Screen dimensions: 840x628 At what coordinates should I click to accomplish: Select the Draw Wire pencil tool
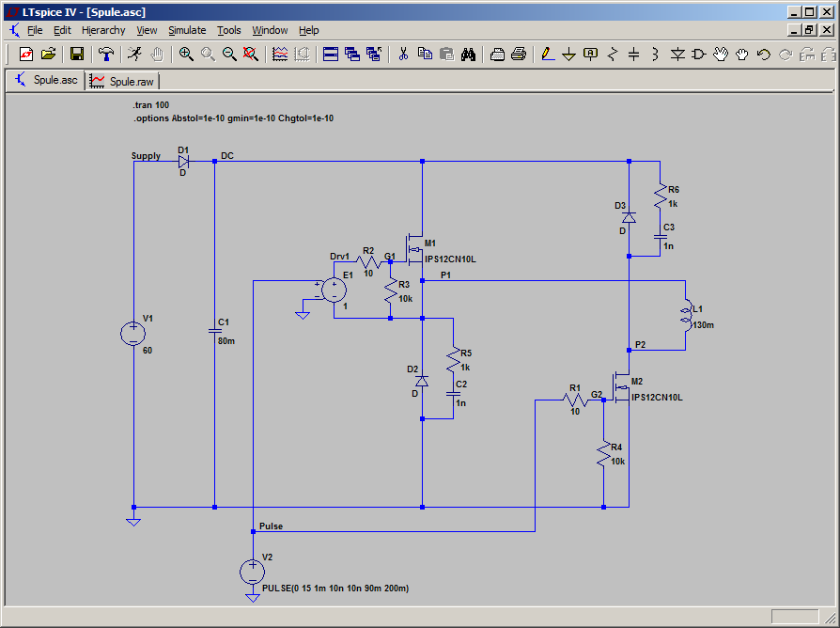click(x=548, y=54)
